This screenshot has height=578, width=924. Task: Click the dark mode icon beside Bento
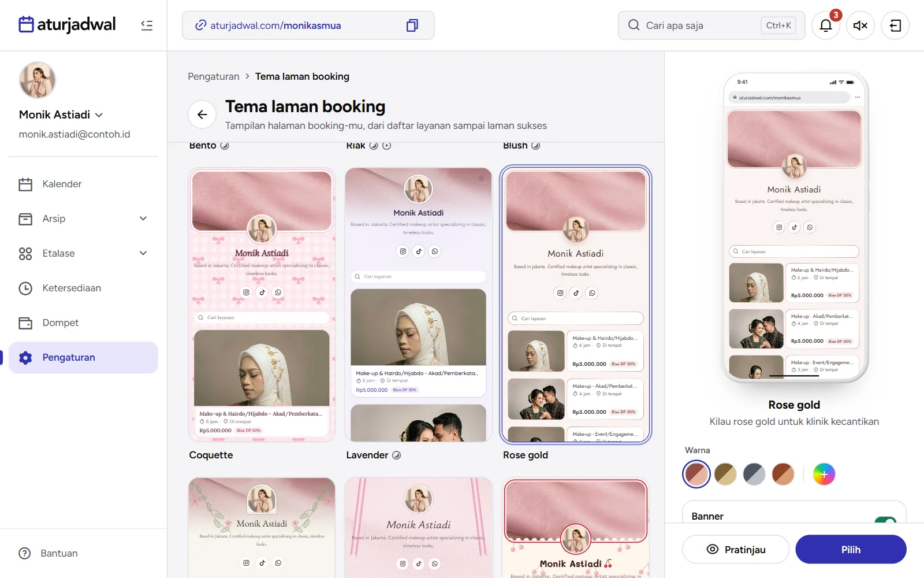click(225, 146)
